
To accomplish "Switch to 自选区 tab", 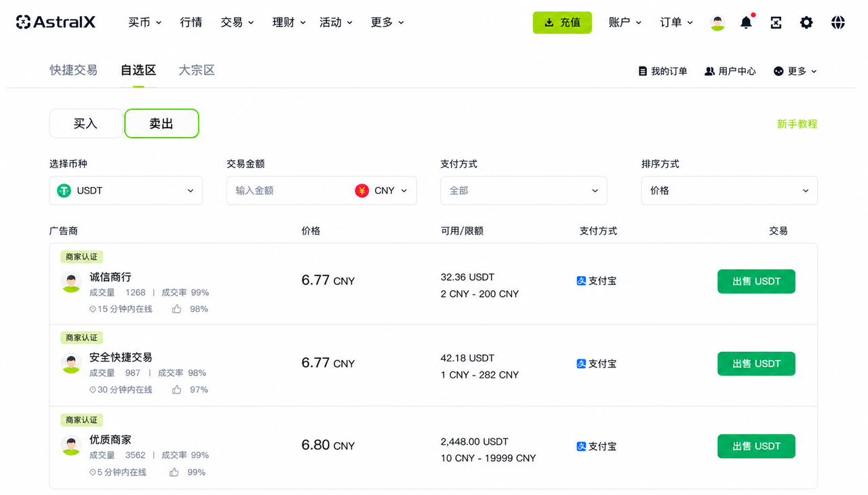I will [138, 70].
